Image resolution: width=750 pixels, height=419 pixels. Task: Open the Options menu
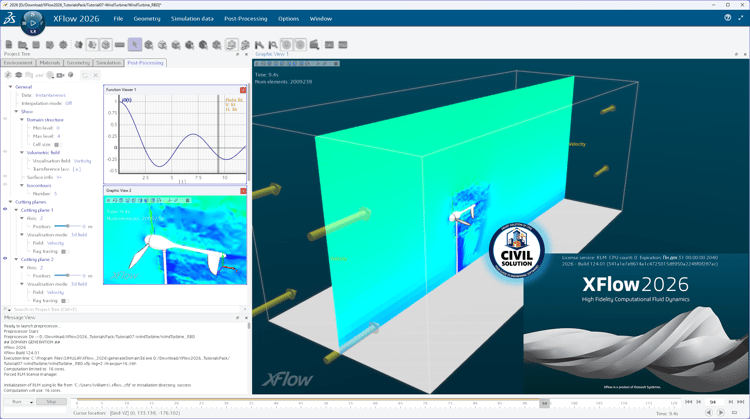point(288,19)
